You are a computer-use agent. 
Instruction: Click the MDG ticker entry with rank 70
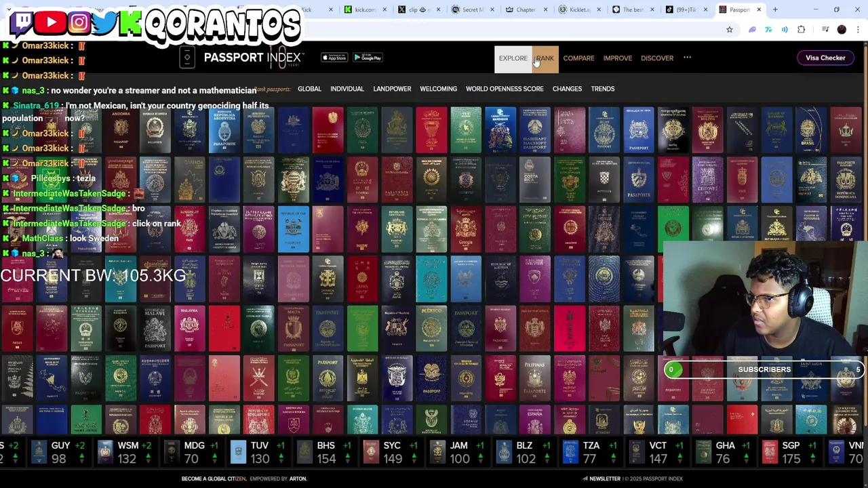point(191,452)
